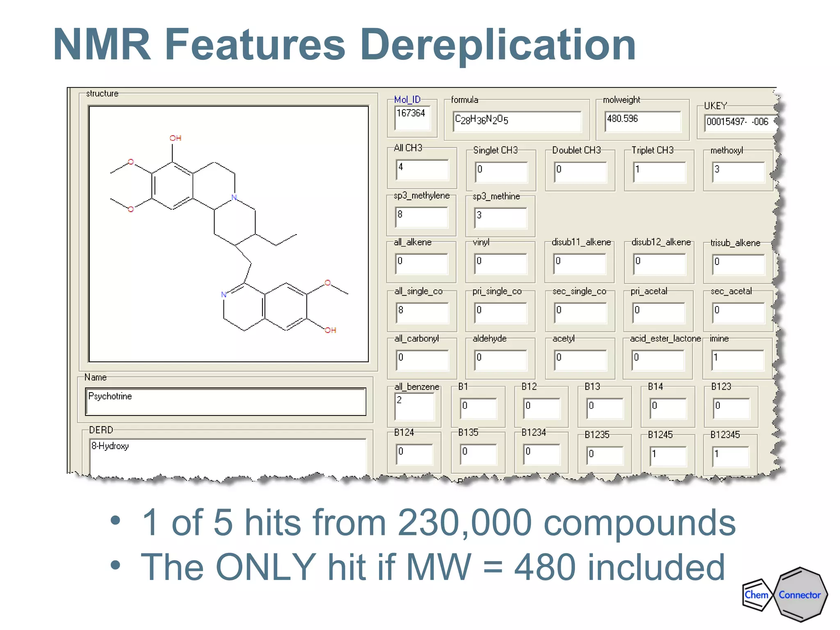Select the methoxyl value field
840x630 pixels.
click(738, 171)
